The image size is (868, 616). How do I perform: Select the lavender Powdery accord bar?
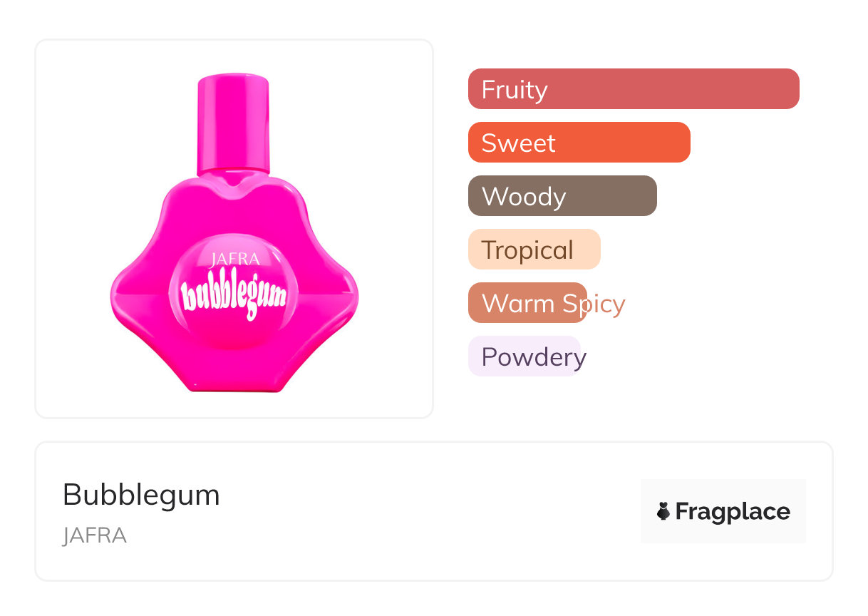pos(524,356)
